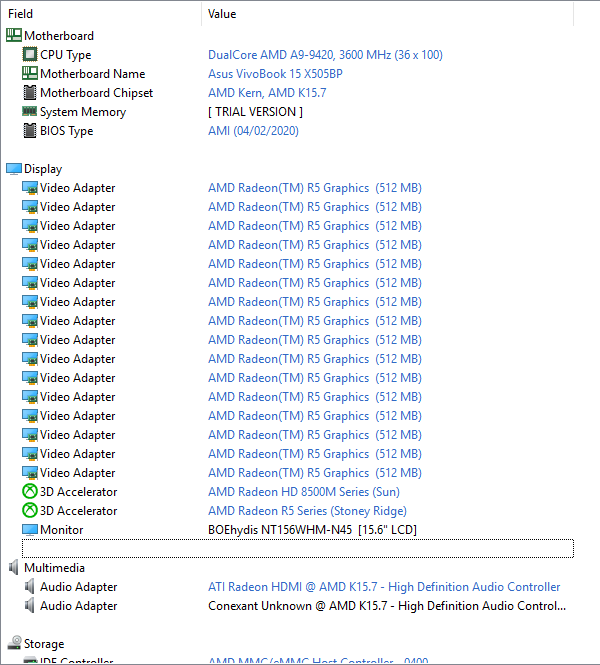Click the System Memory RAM icon

tap(29, 111)
